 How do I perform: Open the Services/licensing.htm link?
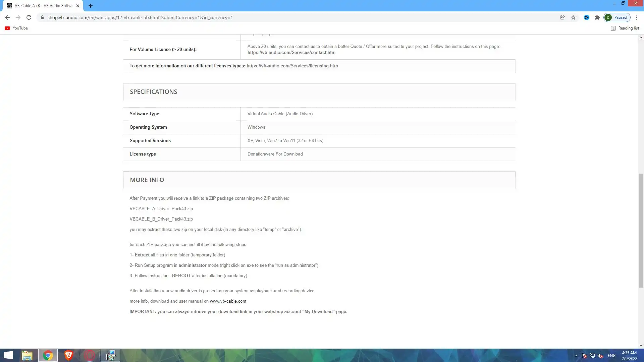coord(292,66)
